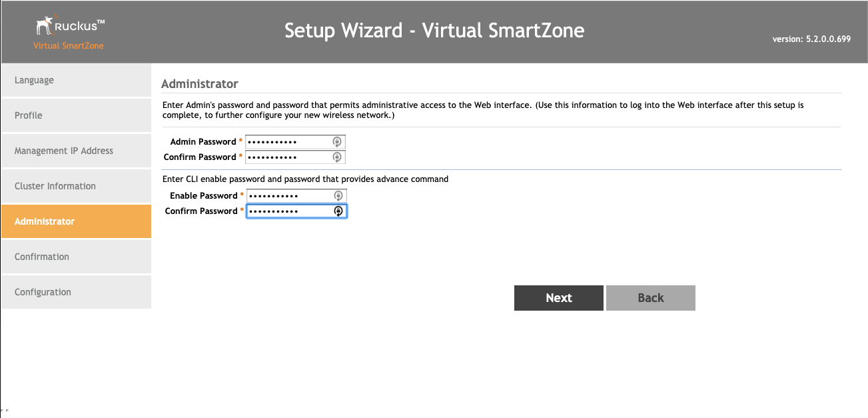Click Confirm Password input under Enable Password
The width and height of the screenshot is (868, 418).
point(289,211)
